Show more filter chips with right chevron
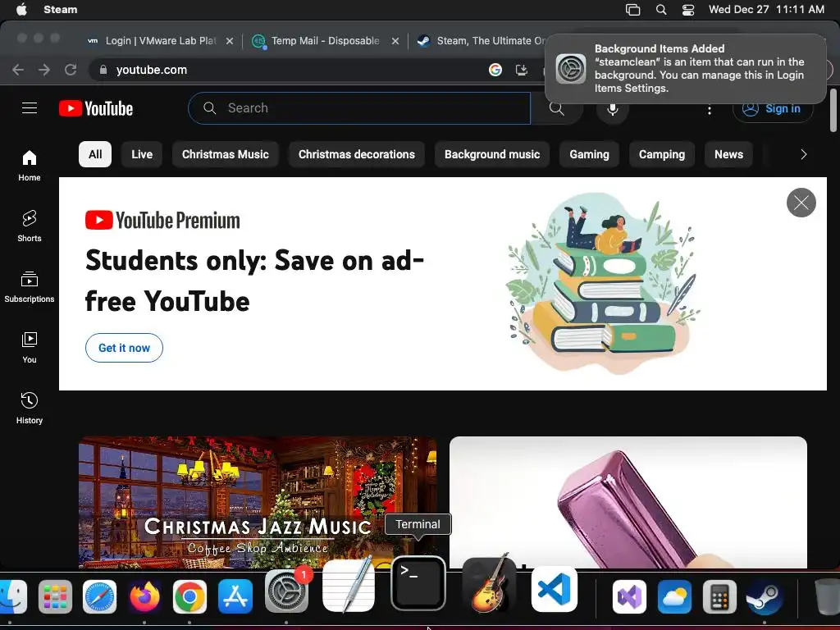Viewport: 840px width, 630px height. tap(804, 154)
